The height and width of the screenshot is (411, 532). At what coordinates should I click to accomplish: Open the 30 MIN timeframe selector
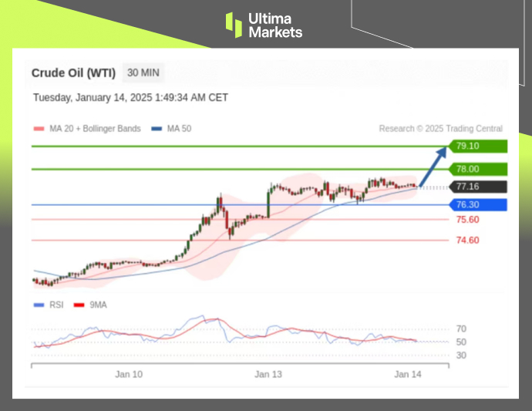pyautogui.click(x=143, y=73)
